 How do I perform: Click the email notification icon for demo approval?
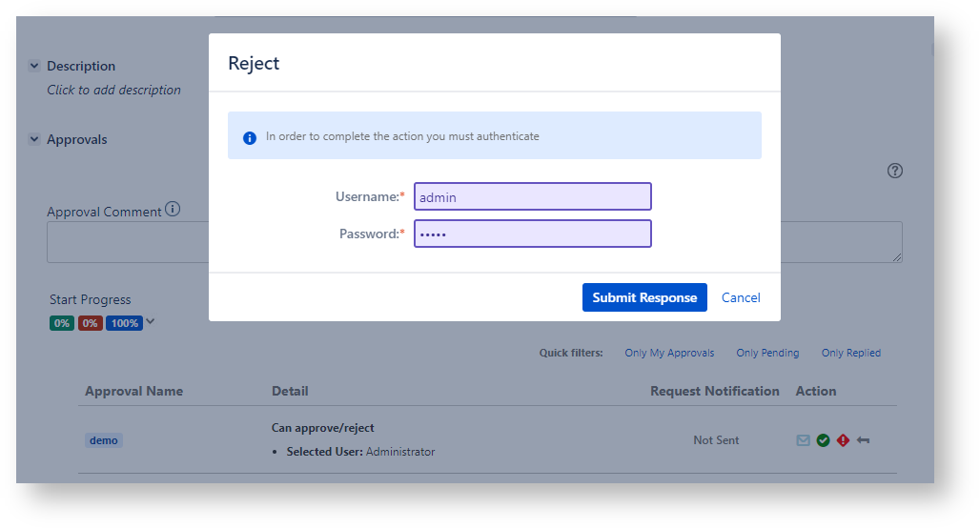pyautogui.click(x=803, y=440)
